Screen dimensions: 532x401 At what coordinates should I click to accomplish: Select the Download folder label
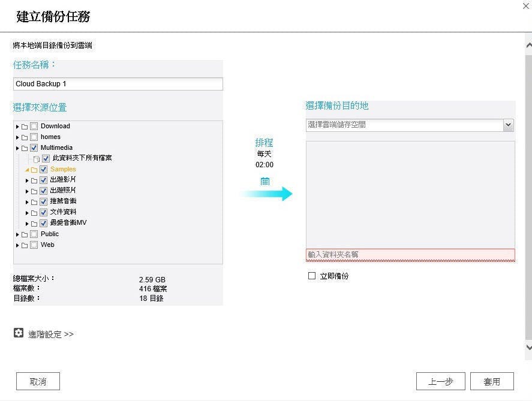(x=55, y=126)
